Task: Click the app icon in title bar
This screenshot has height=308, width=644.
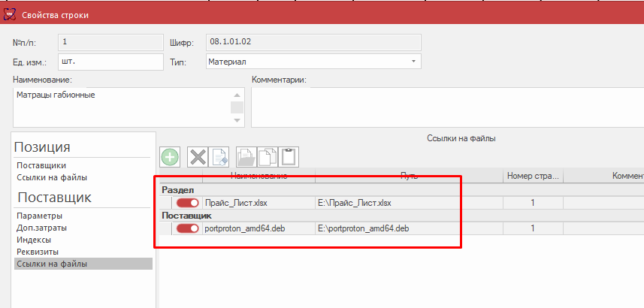Action: (10, 14)
